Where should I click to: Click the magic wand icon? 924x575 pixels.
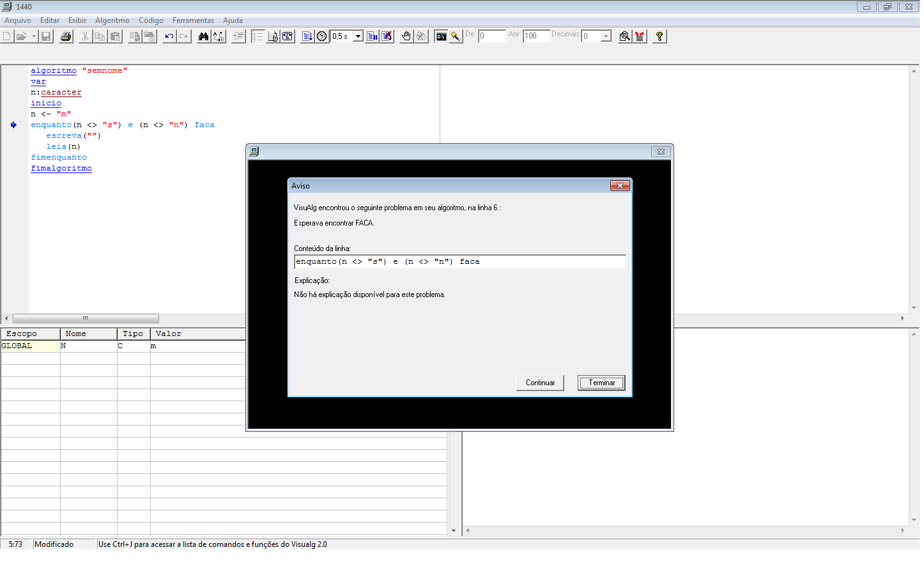pos(456,36)
